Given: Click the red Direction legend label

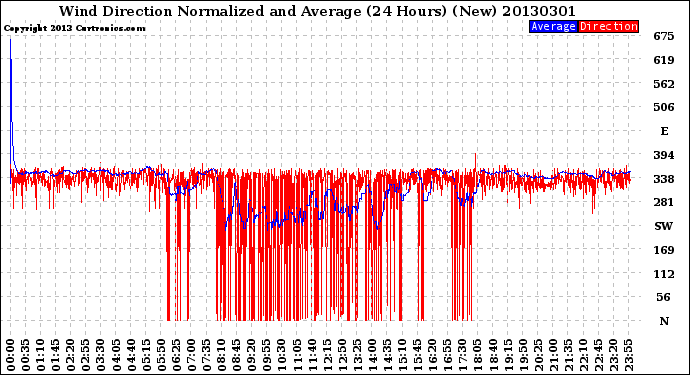Looking at the screenshot, I should (608, 26).
